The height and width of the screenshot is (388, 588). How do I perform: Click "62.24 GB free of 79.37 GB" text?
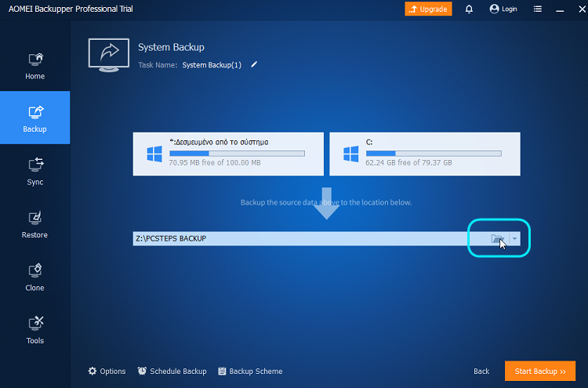[408, 163]
